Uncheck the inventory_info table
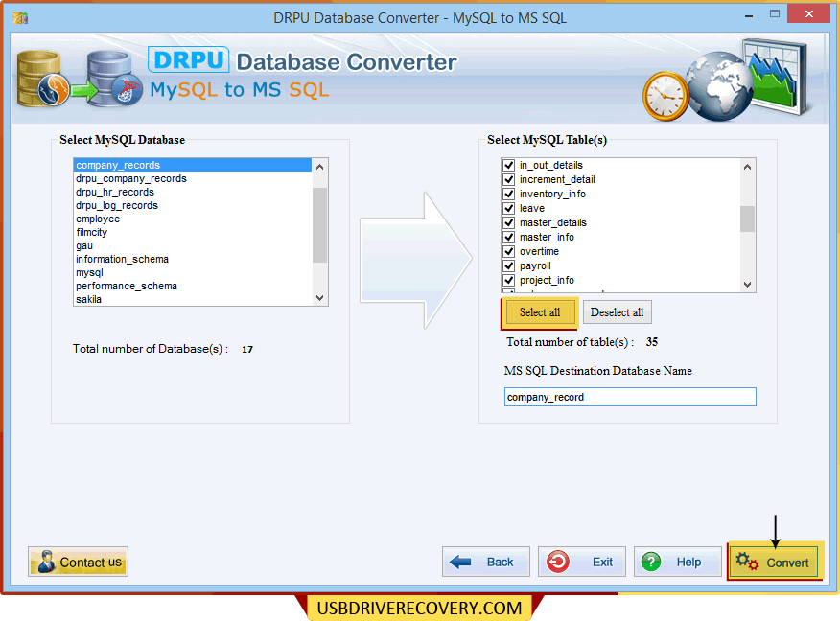The width and height of the screenshot is (840, 621). coord(509,194)
